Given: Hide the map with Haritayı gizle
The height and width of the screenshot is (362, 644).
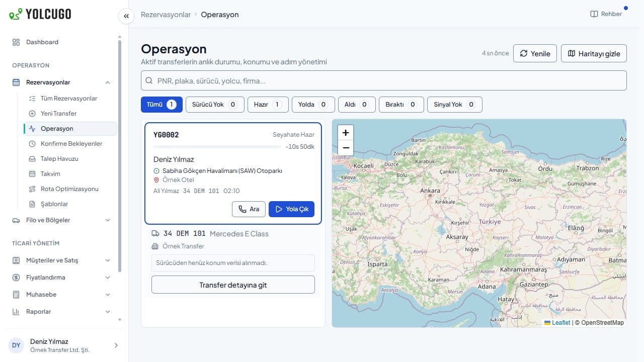Looking at the screenshot, I should click(x=594, y=53).
